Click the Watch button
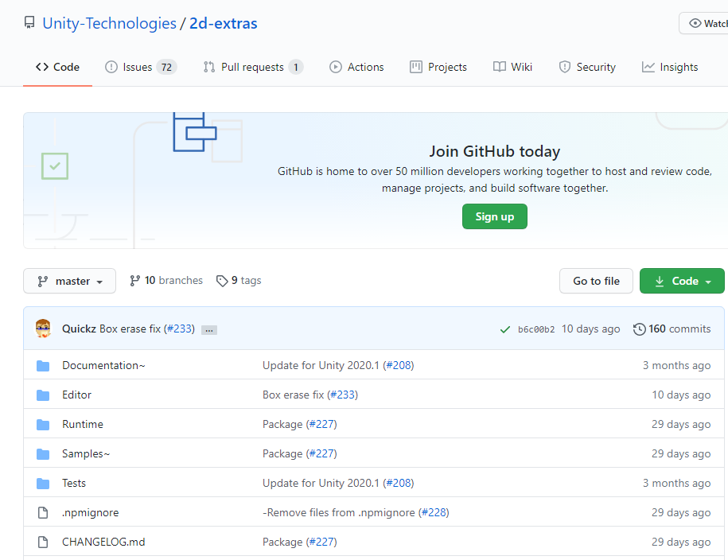Viewport: 728px width, 560px height. 703,23
